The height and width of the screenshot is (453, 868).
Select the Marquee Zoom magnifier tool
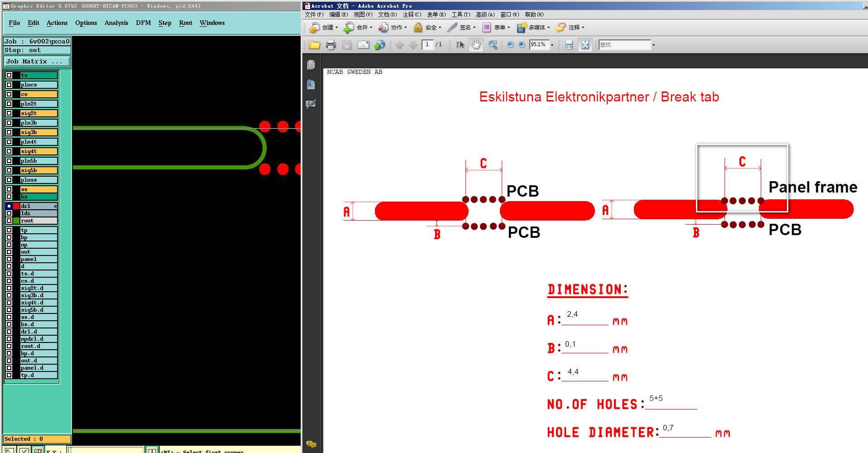pyautogui.click(x=493, y=45)
